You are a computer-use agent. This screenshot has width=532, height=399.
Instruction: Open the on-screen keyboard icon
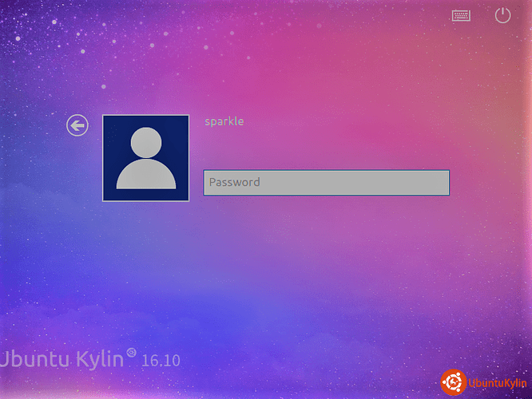click(461, 16)
